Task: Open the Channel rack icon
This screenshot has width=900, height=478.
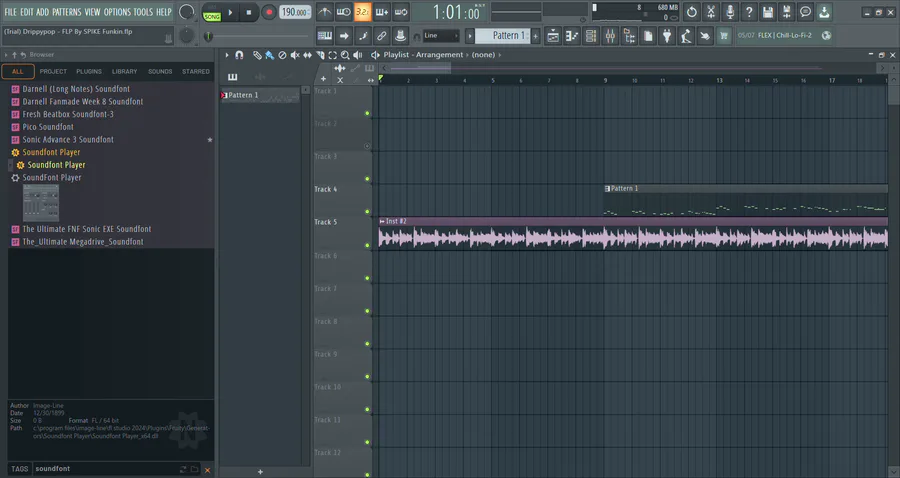Action: pyautogui.click(x=591, y=36)
